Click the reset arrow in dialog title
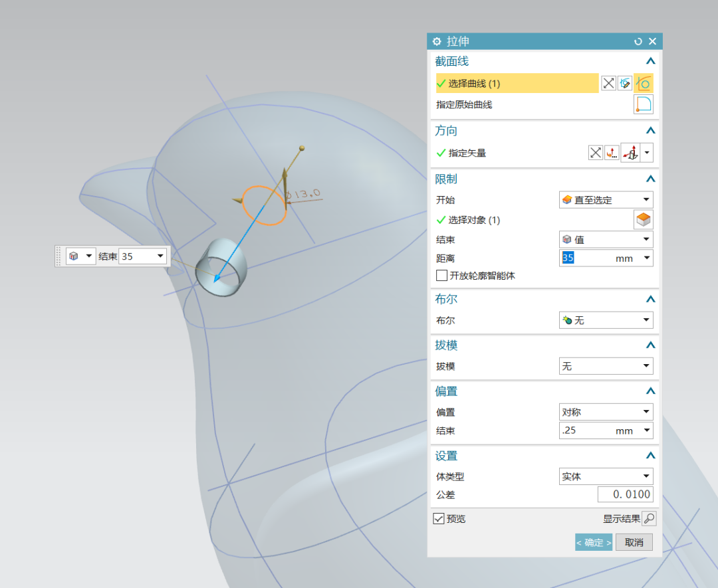Viewport: 718px width, 588px height. [x=638, y=41]
